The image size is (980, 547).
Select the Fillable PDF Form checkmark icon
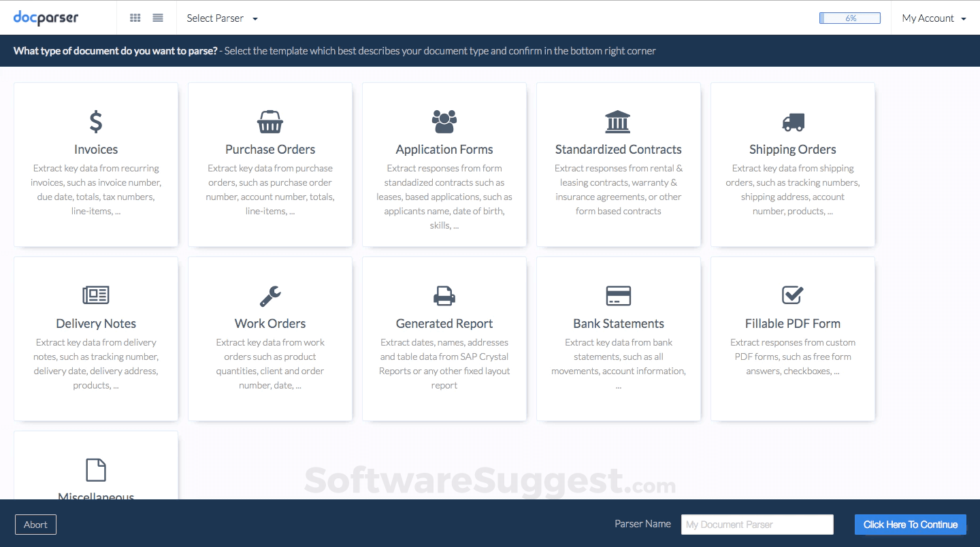point(792,295)
